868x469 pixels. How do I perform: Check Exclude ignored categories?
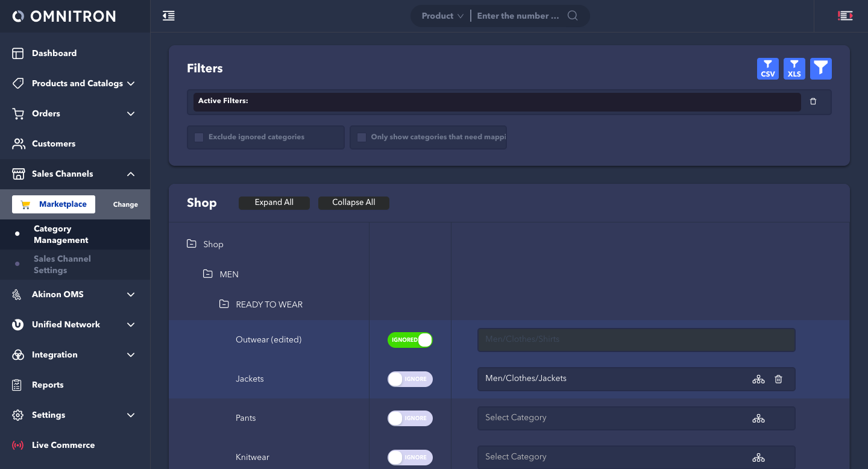pos(199,137)
